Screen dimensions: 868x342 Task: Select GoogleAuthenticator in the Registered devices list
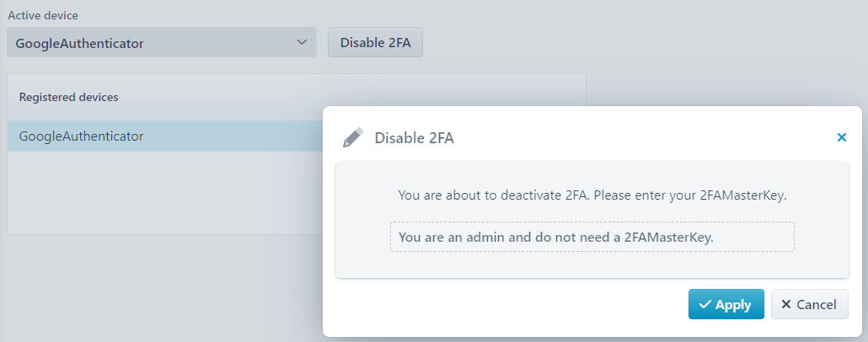(165, 136)
